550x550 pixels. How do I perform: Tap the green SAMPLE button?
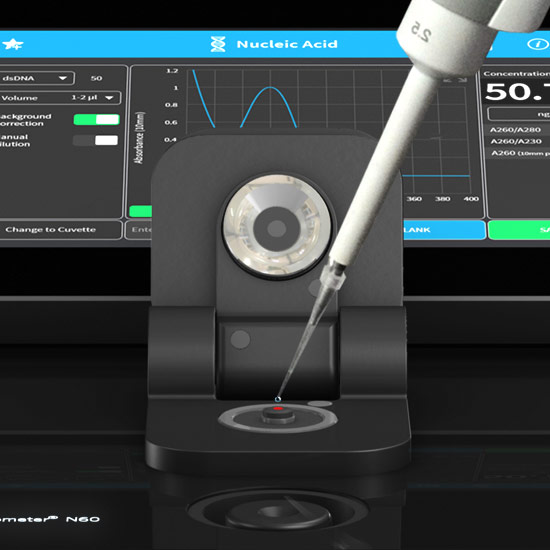519,230
